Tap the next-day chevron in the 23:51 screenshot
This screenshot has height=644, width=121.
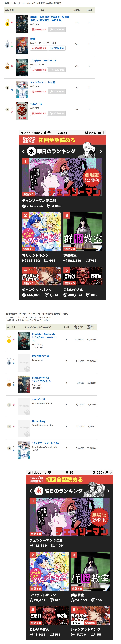click(x=101, y=151)
